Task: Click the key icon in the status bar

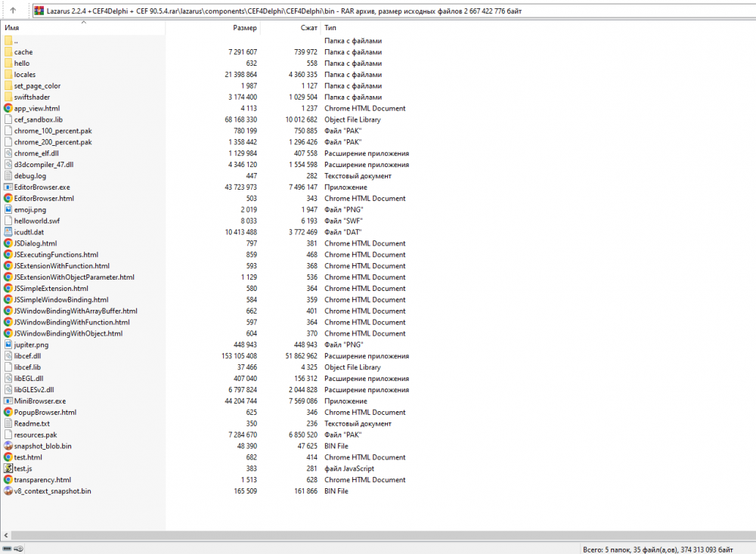Action: [x=18, y=549]
